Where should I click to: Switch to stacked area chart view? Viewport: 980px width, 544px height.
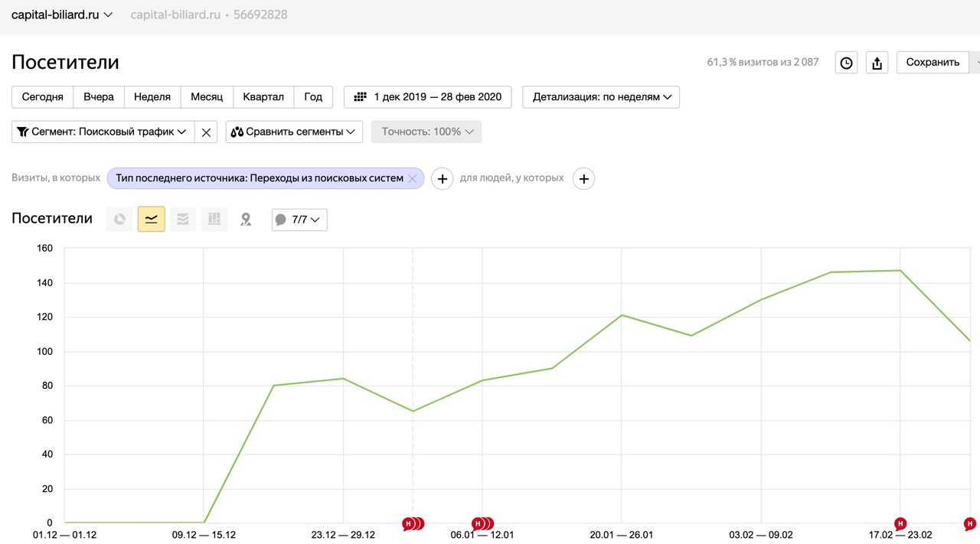(182, 219)
